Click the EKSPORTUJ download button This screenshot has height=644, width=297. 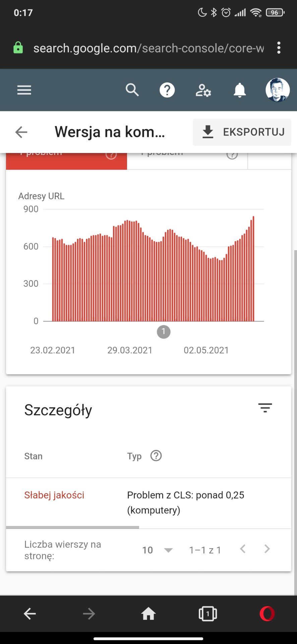point(242,132)
